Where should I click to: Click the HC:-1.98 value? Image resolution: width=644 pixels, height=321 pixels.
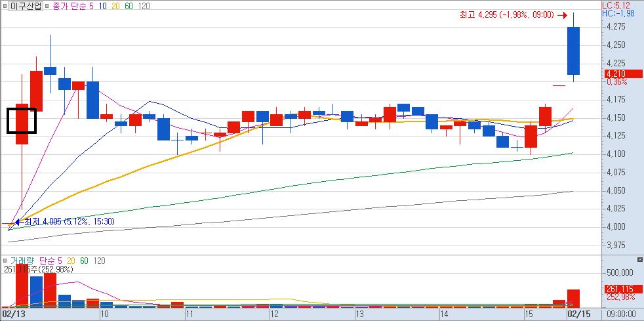[617, 14]
